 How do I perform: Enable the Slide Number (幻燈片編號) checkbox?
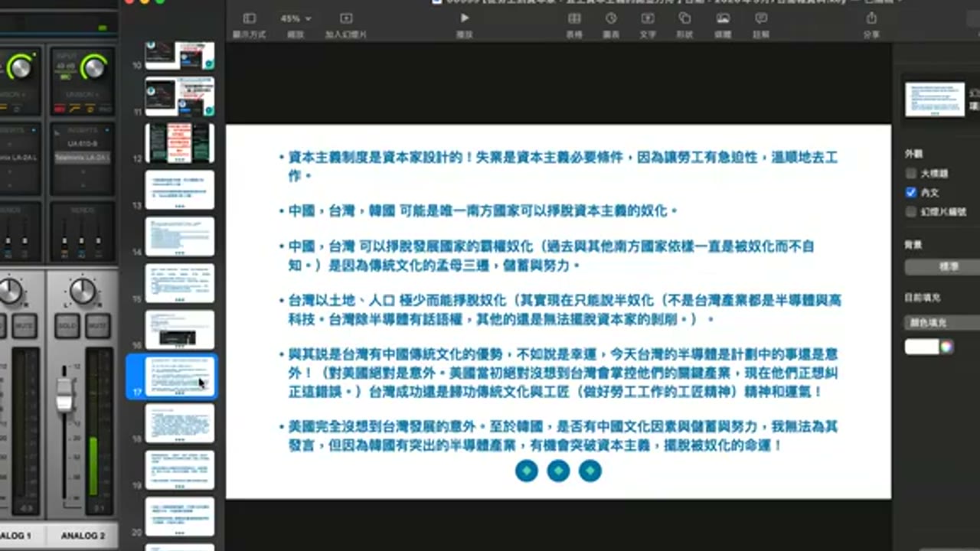pos(911,212)
